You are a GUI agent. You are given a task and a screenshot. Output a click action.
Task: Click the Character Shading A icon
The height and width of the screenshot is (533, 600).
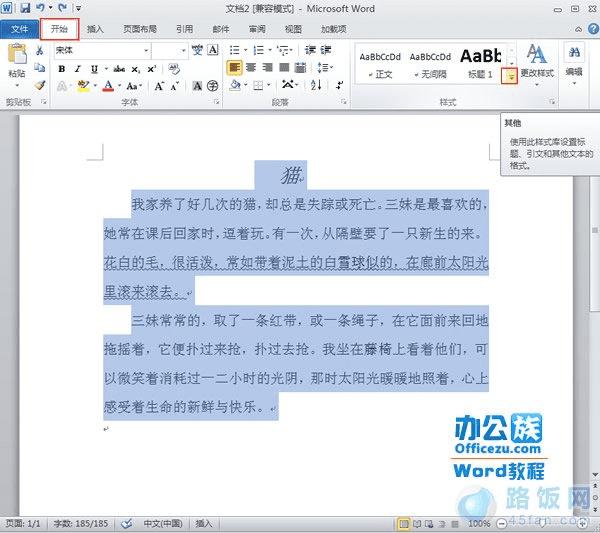tap(197, 86)
